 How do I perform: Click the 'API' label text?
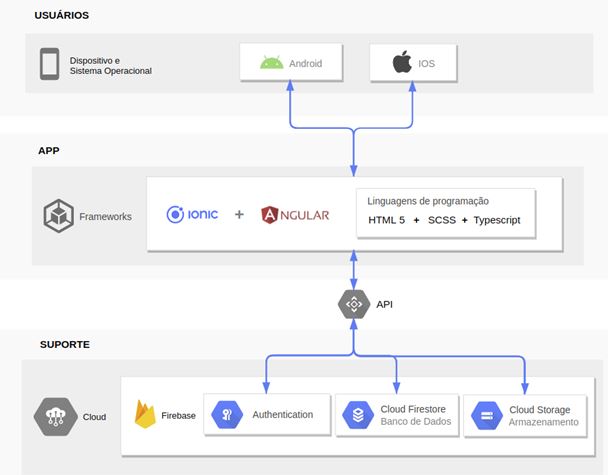click(x=384, y=304)
